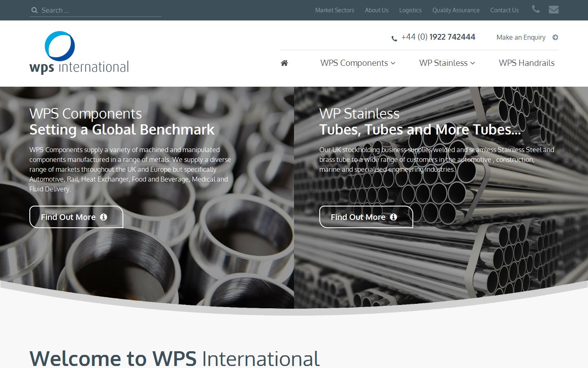Click Find Out More under WP Stainless

[365, 217]
